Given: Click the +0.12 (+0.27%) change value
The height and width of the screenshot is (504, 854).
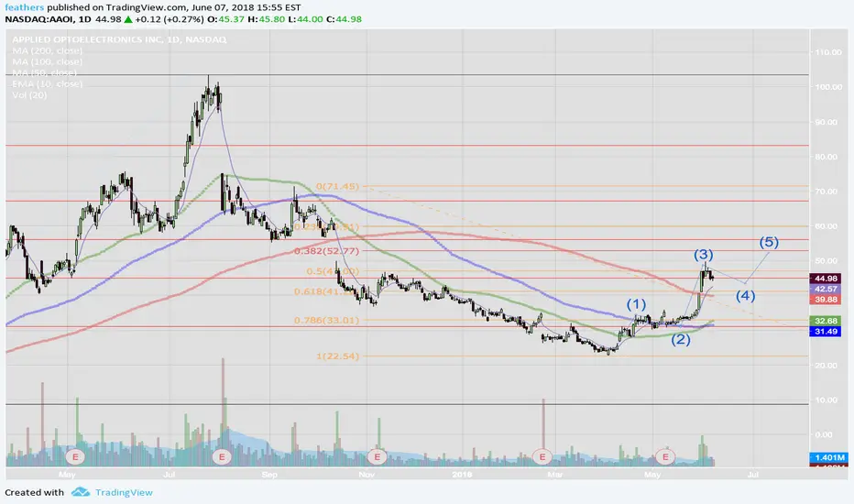Looking at the screenshot, I should (x=170, y=19).
